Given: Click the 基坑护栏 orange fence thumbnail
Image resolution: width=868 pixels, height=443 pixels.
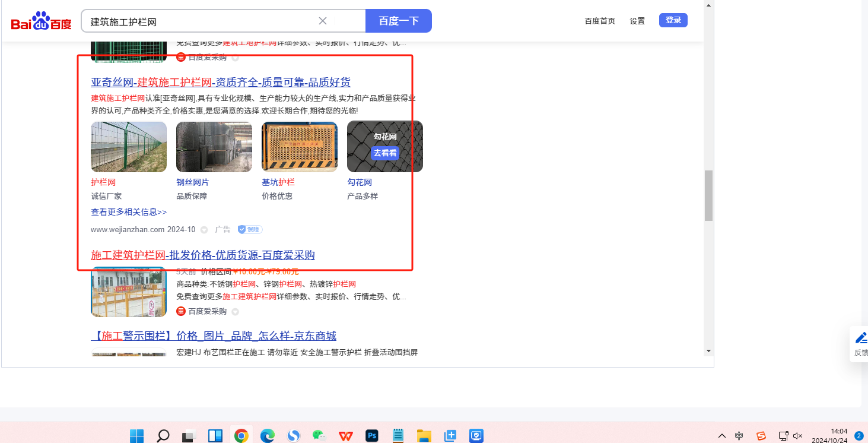Looking at the screenshot, I should click(299, 147).
